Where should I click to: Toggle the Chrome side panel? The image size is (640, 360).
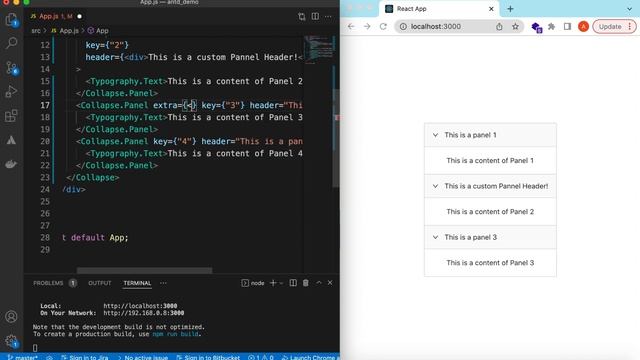567,27
